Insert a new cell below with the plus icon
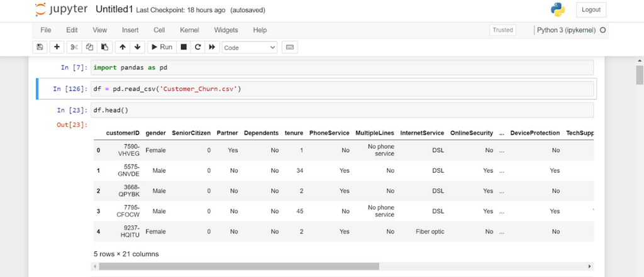 click(x=57, y=47)
